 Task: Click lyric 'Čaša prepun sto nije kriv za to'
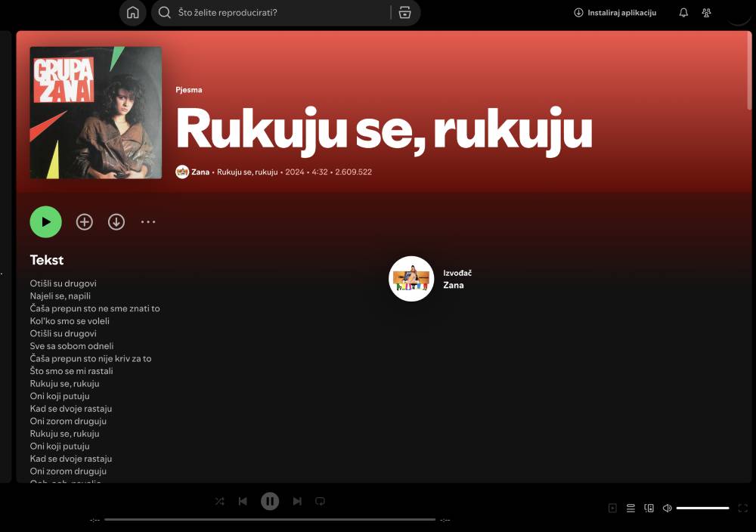click(91, 358)
